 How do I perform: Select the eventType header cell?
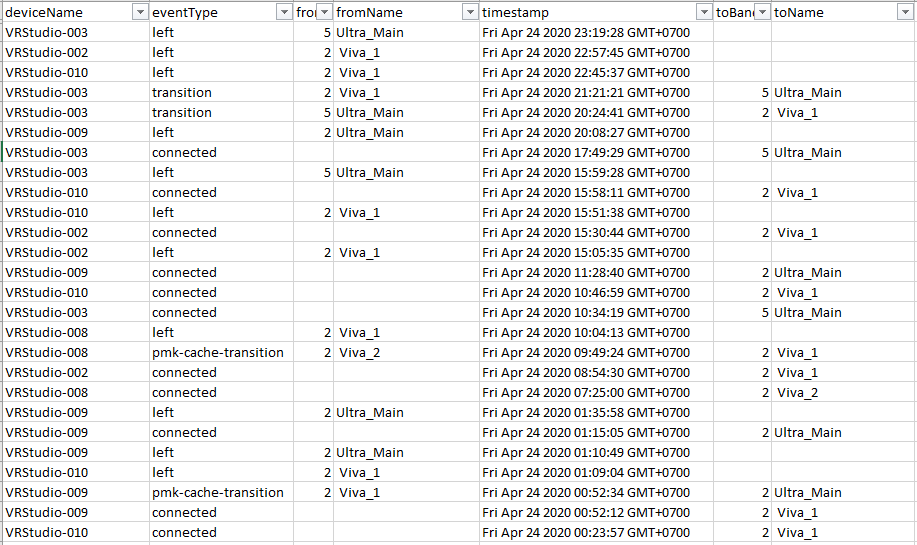(221, 12)
